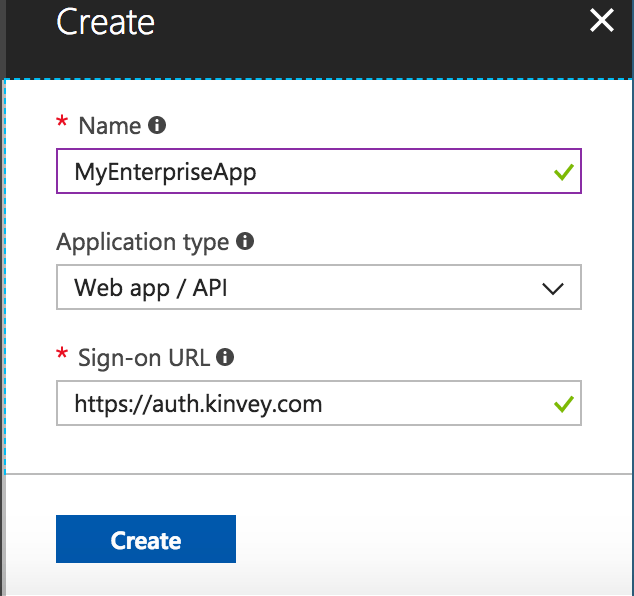Click green checkmark in Name field
This screenshot has height=596, width=634.
564,172
